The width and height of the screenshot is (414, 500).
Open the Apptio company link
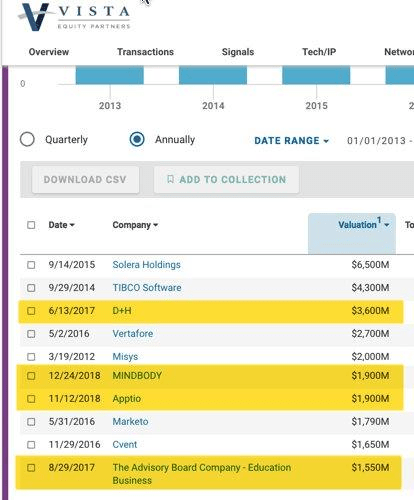coord(127,399)
